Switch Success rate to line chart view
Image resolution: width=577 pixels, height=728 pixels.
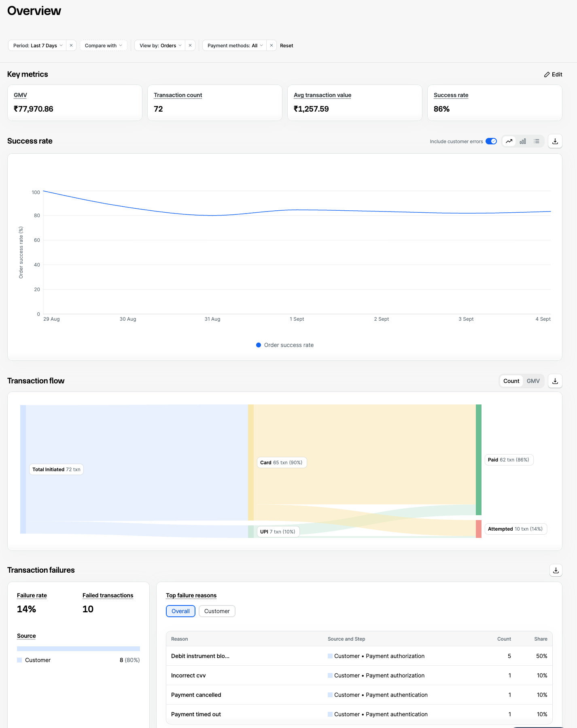(x=509, y=141)
